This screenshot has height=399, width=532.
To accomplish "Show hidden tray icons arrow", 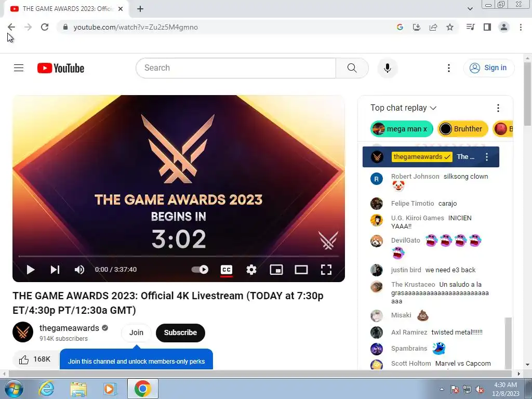I will coord(442,389).
